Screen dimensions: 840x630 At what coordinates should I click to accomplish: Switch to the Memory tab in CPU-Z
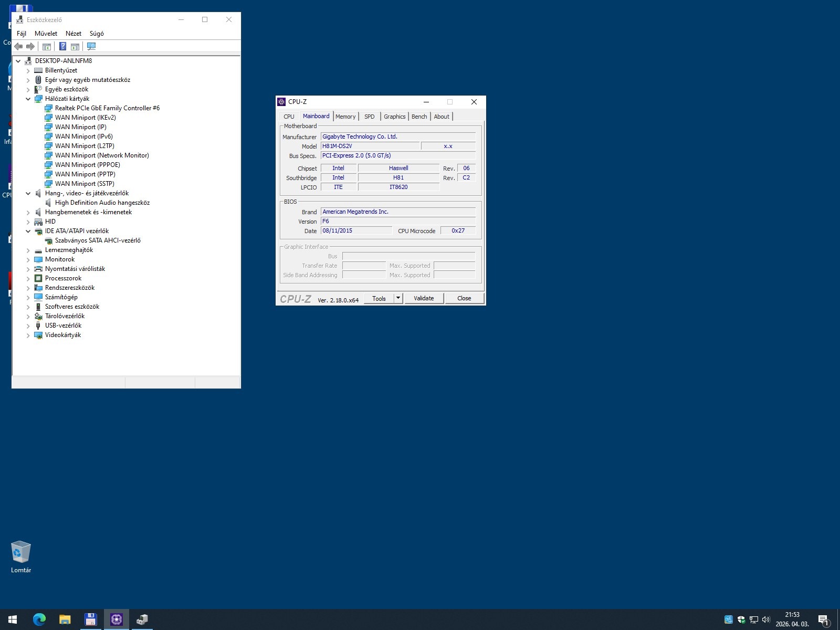tap(345, 117)
